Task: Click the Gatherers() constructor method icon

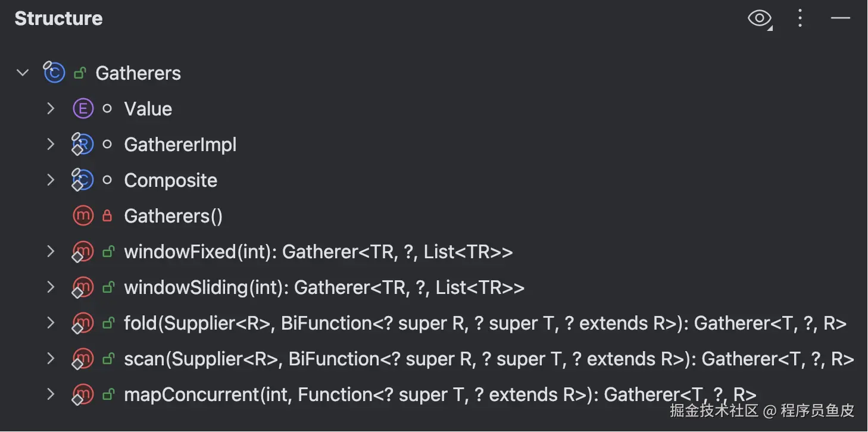Action: (x=83, y=216)
